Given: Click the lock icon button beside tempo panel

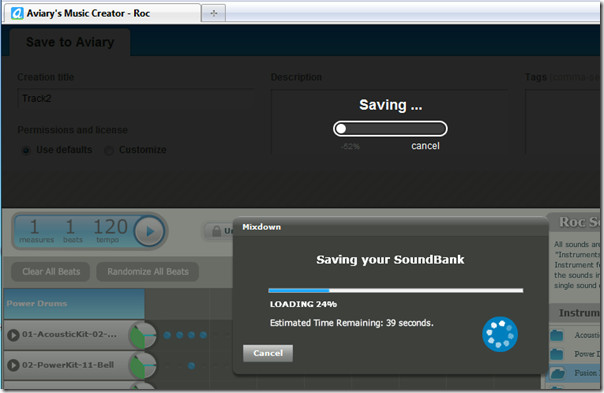Looking at the screenshot, I should (x=218, y=231).
